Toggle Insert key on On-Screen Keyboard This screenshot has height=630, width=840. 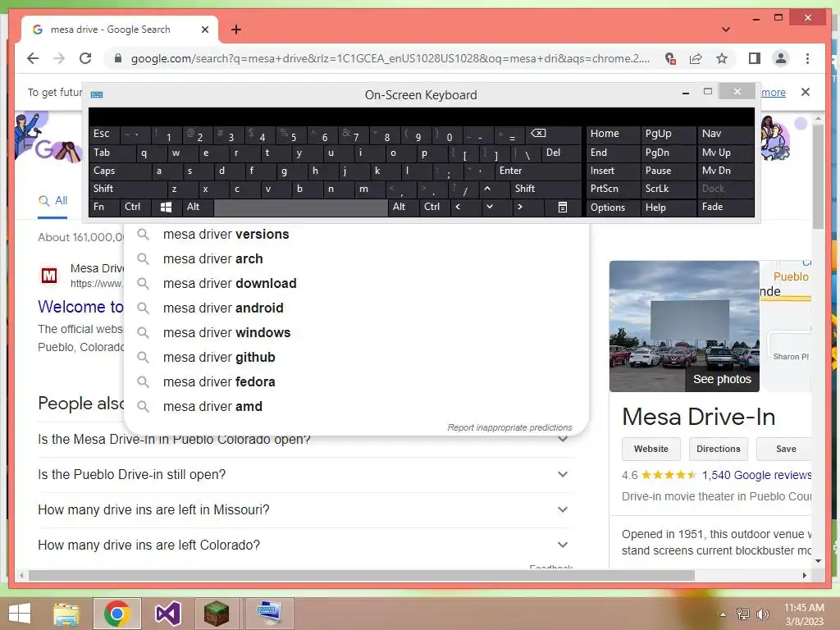(613, 171)
